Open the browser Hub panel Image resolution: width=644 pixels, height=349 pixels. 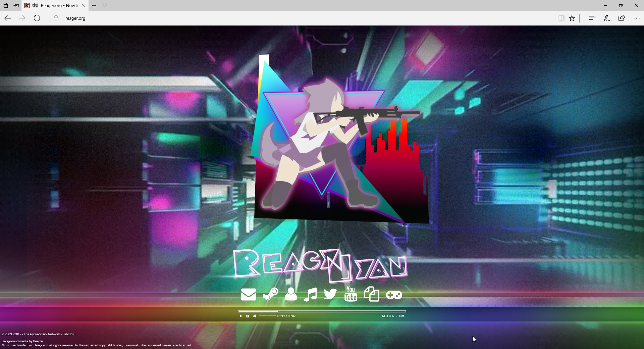click(592, 18)
